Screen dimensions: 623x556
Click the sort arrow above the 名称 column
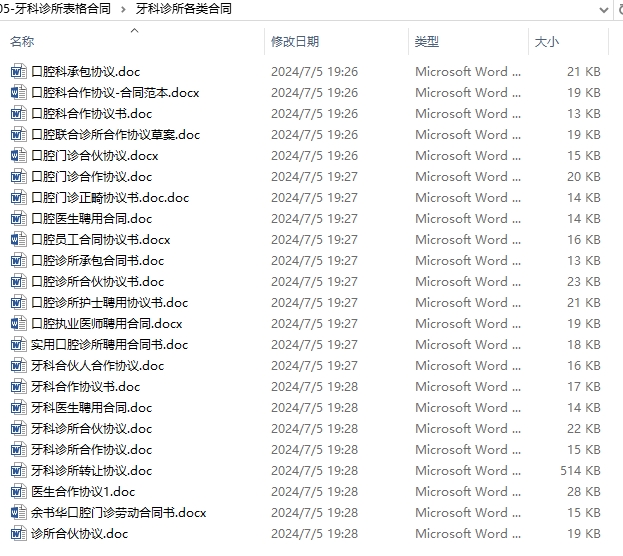point(135,30)
